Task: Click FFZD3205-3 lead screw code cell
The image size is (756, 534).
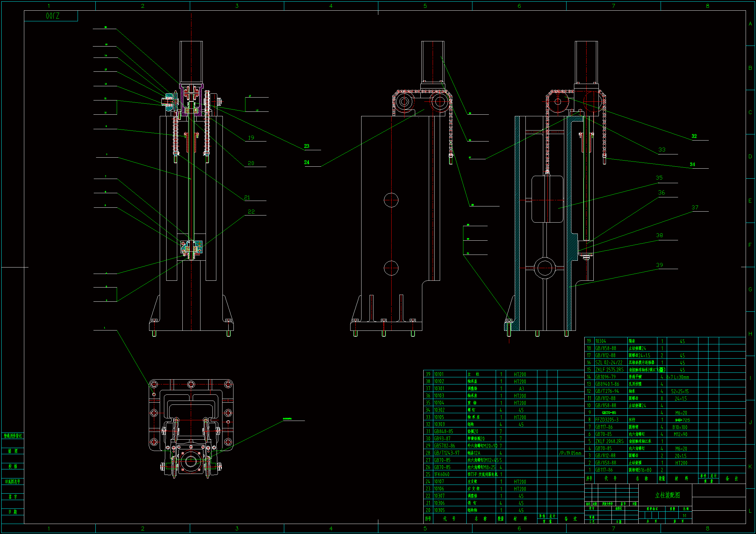Action: tap(607, 420)
